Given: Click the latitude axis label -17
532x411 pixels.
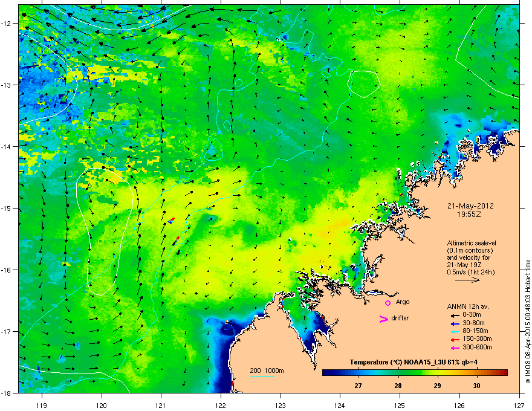Looking at the screenshot, I should click(7, 331).
